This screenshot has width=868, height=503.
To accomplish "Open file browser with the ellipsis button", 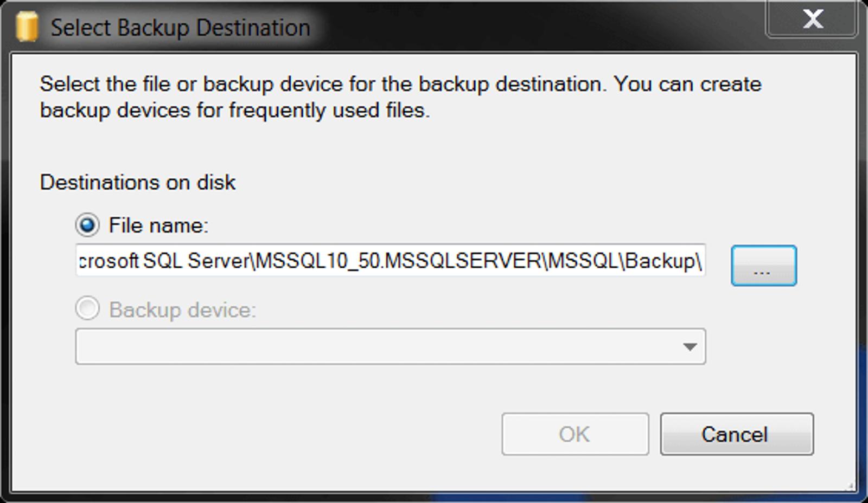I will point(763,266).
